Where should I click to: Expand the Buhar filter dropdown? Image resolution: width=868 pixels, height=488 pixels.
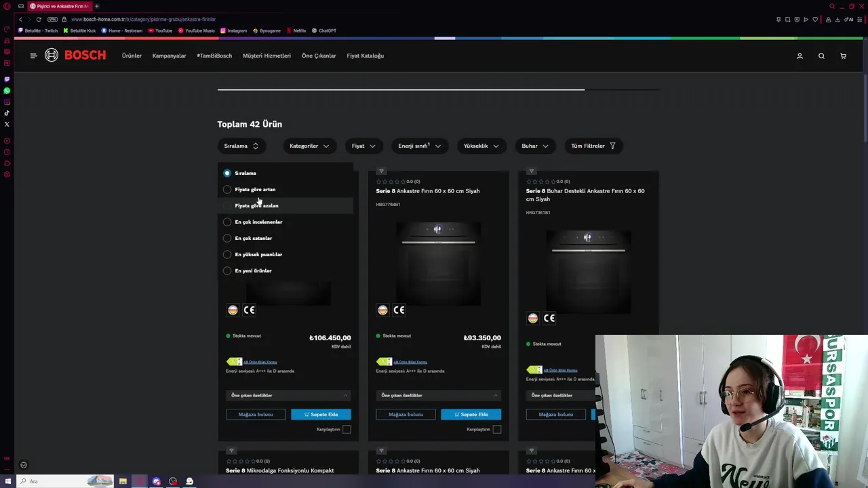click(x=535, y=146)
